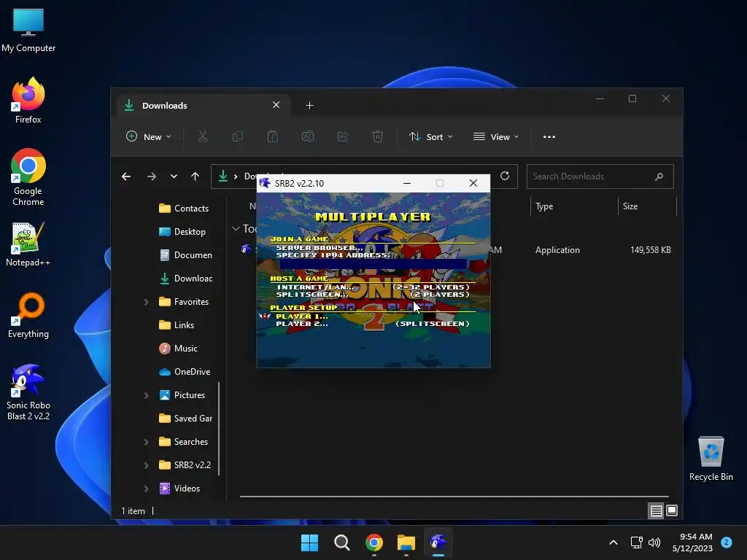747x560 pixels.
Task: Sort files by Size column header
Action: pos(630,206)
